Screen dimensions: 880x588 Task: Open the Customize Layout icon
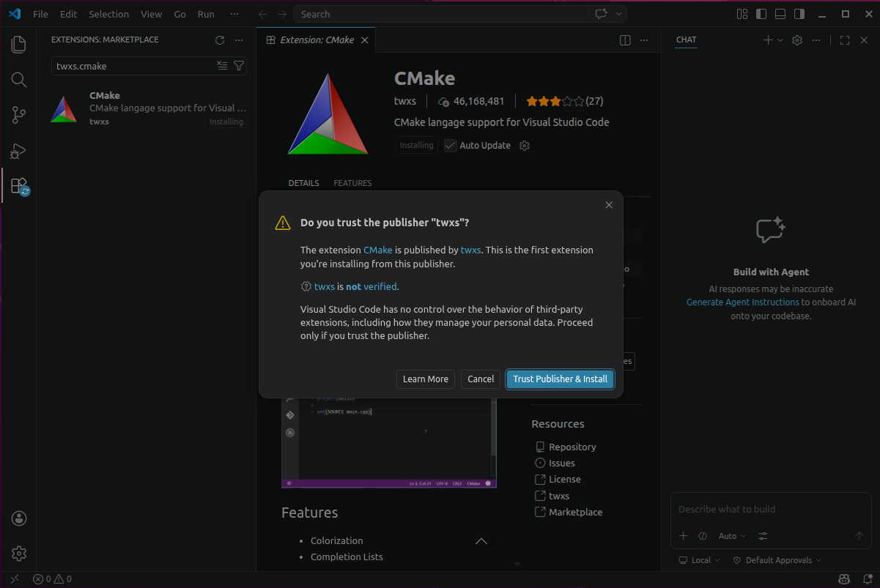point(742,14)
